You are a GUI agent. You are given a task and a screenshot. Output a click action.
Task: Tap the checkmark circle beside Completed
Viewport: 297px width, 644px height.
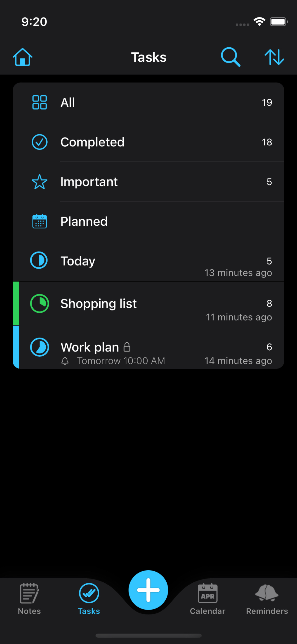pos(40,142)
